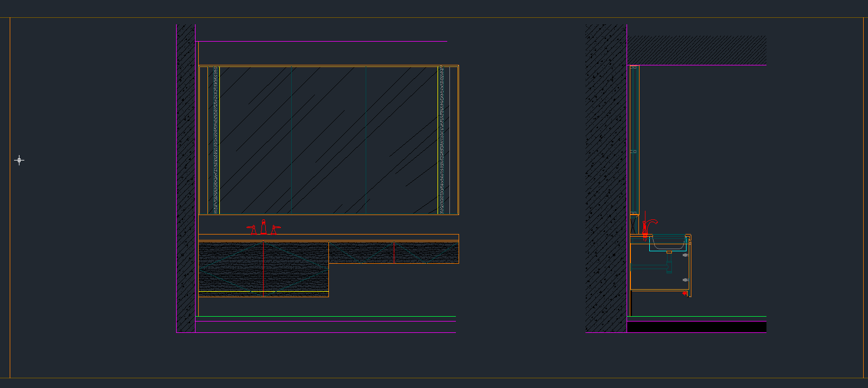Select the rightmost shallow vanity drawer

click(426, 252)
